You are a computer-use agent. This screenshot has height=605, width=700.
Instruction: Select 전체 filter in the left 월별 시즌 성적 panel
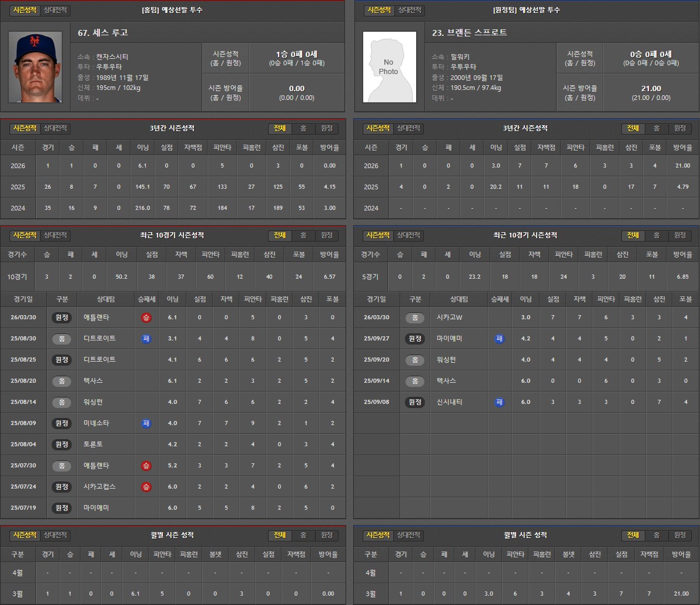tap(280, 536)
